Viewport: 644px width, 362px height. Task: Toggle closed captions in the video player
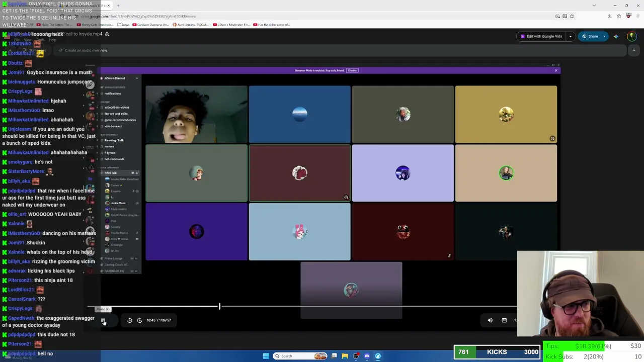point(504,320)
